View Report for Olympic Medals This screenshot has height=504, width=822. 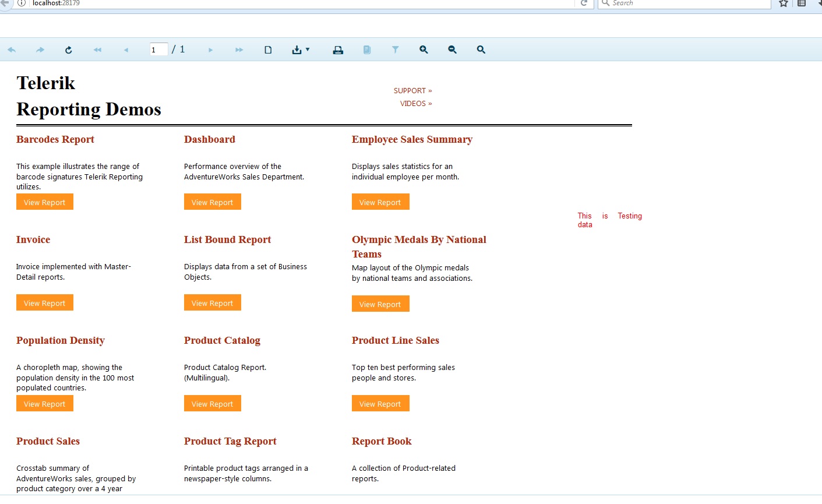(x=380, y=304)
